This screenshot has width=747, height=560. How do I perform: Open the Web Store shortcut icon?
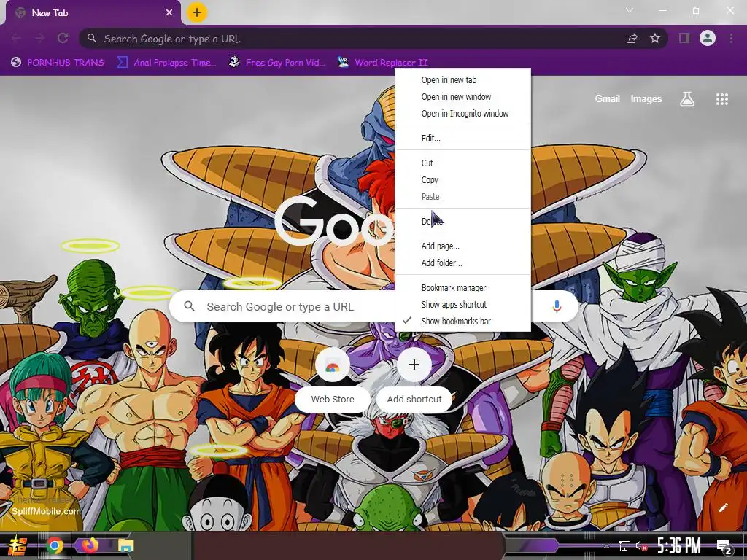pyautogui.click(x=333, y=365)
